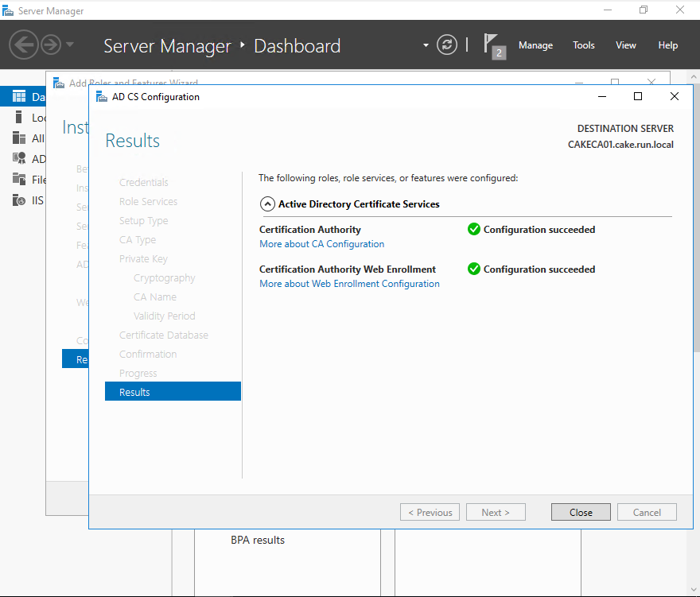The image size is (700, 597).
Task: Close AD CS Configuration window with X
Action: coord(674,96)
